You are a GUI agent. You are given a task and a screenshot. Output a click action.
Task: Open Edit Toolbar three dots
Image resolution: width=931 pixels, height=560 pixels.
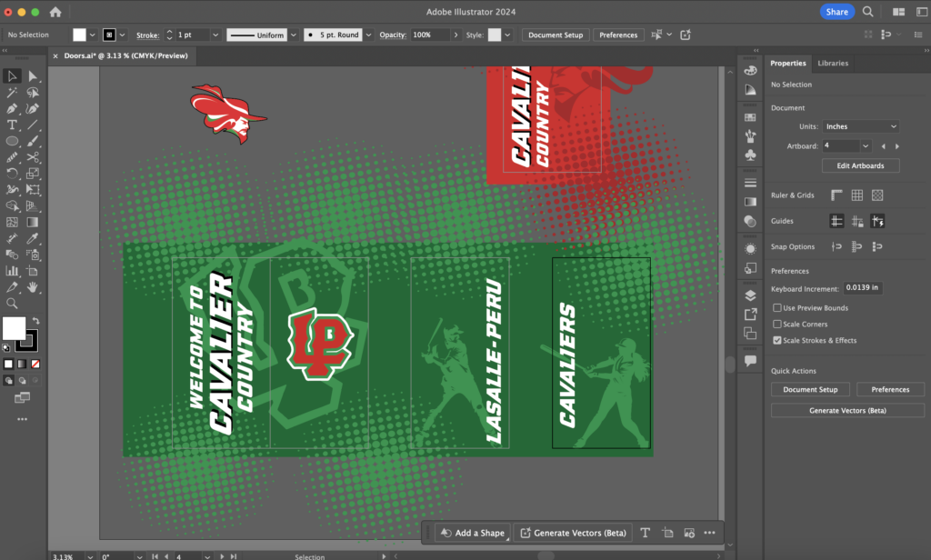point(22,419)
